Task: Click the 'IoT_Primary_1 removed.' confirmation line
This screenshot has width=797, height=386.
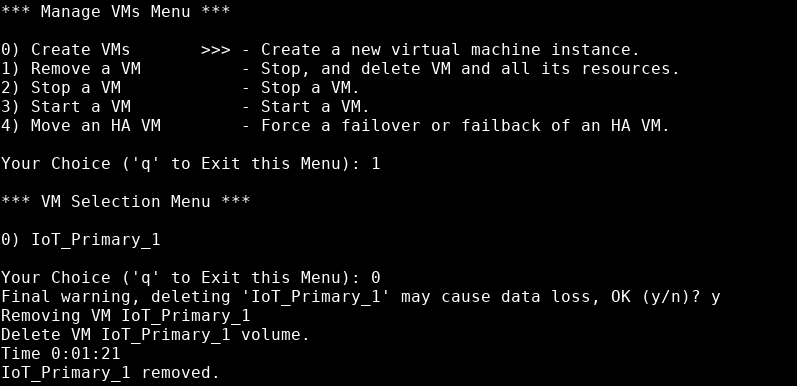Action: [x=110, y=372]
